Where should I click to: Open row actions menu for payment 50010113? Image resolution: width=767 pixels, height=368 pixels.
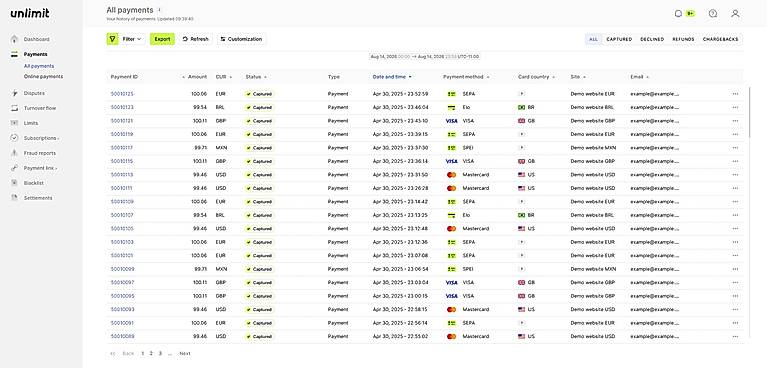click(x=735, y=175)
